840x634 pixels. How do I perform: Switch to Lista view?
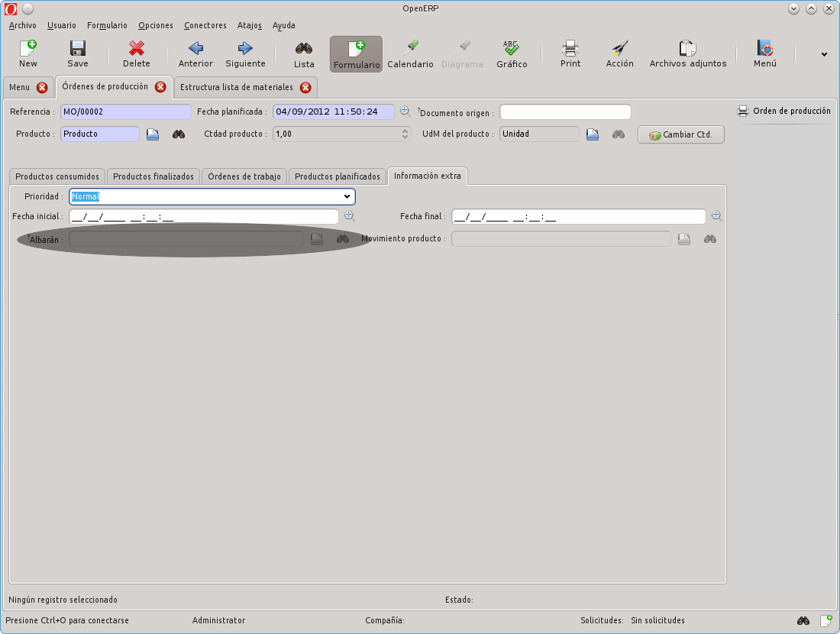point(304,54)
